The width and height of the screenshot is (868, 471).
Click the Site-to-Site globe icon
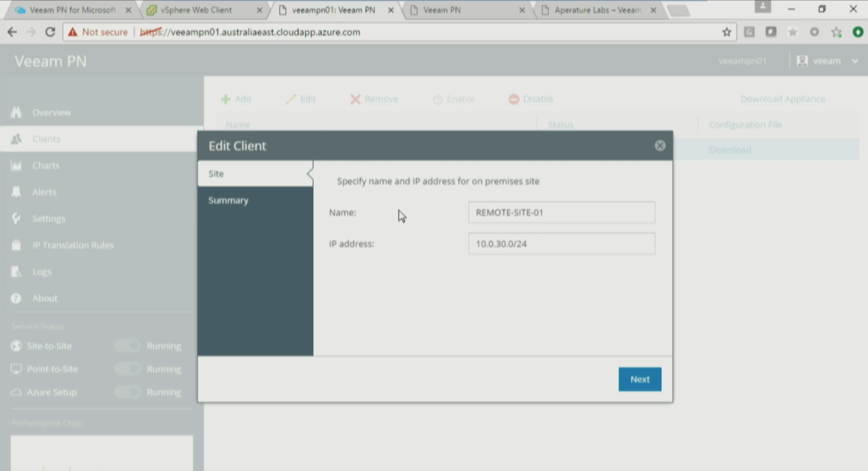click(17, 346)
